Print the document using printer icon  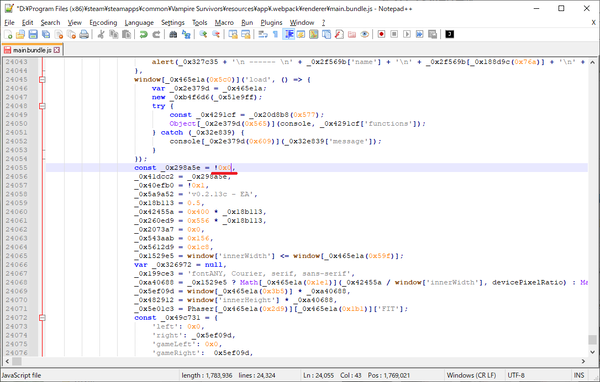(x=84, y=35)
